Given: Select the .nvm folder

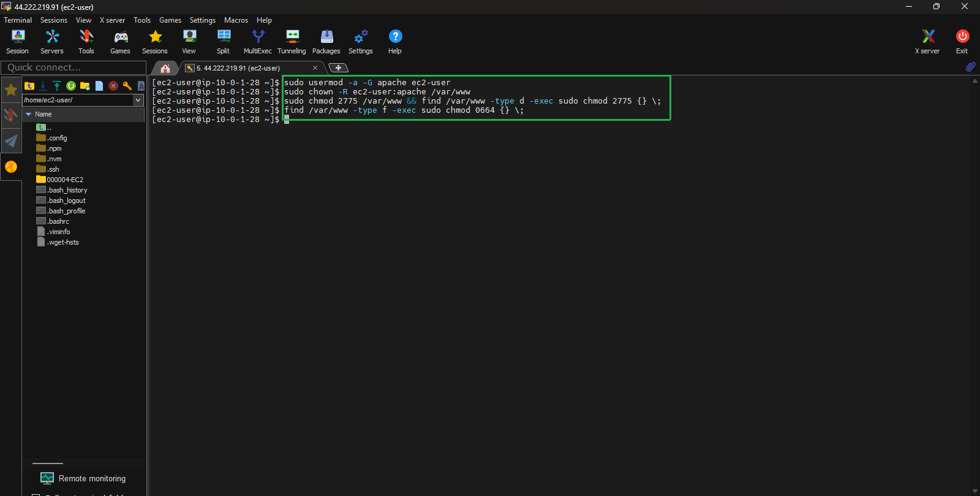Looking at the screenshot, I should pos(49,159).
